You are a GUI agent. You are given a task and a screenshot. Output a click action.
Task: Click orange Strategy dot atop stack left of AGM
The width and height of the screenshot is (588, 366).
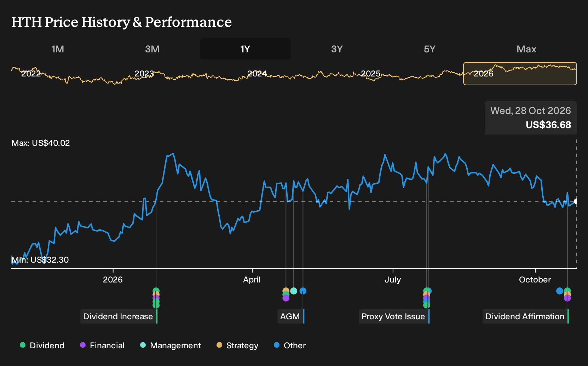[286, 290]
